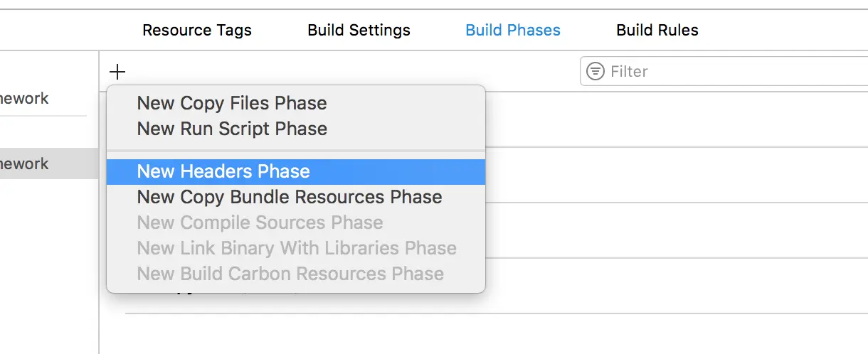
Task: Click the greyed-out New Compile Sources Phase item
Action: click(x=260, y=222)
